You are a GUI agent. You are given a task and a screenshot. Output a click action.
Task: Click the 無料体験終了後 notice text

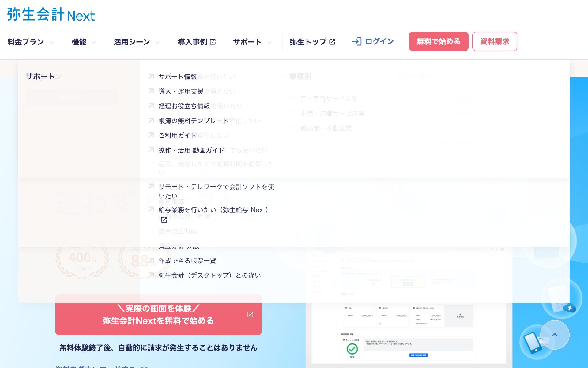158,348
